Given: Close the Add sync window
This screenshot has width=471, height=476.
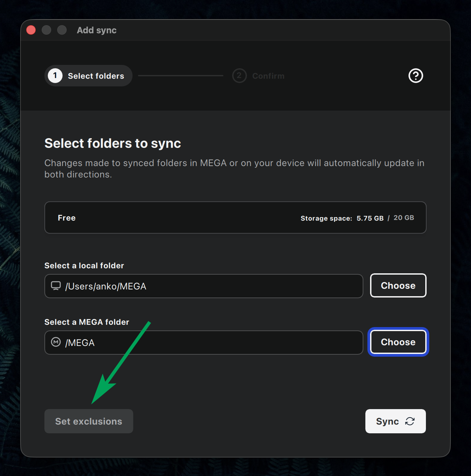Looking at the screenshot, I should (31, 30).
